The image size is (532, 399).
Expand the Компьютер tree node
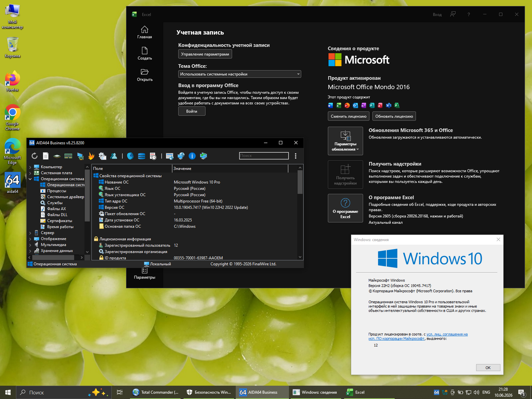point(30,167)
